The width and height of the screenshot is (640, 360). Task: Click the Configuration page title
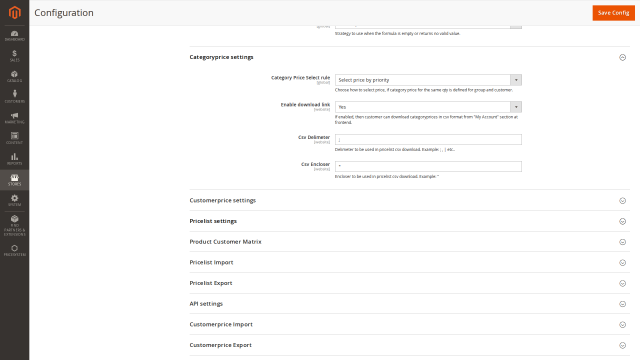point(64,13)
